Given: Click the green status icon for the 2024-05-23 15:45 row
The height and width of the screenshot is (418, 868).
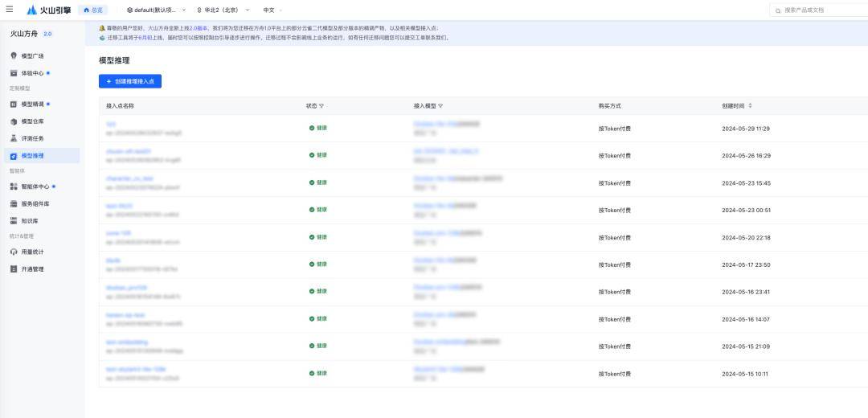Looking at the screenshot, I should pos(312,182).
